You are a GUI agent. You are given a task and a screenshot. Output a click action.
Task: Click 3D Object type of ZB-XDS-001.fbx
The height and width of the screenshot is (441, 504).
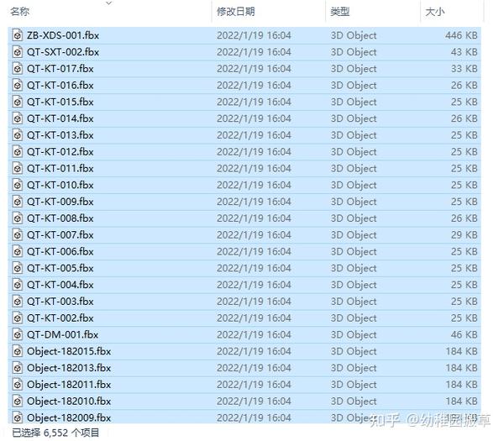354,35
